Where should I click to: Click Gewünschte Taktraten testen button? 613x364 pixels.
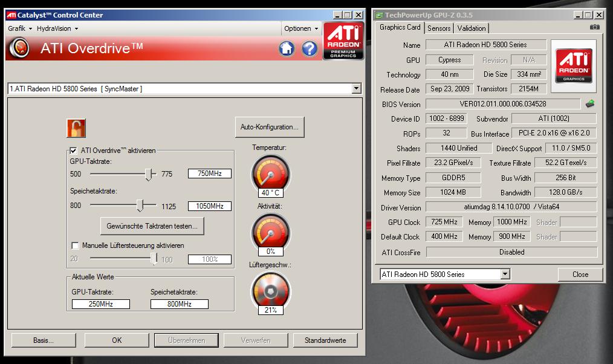pos(152,226)
